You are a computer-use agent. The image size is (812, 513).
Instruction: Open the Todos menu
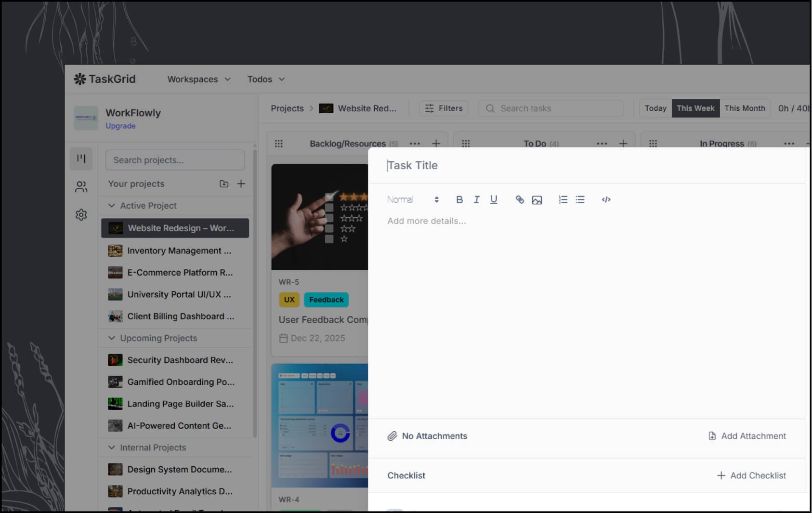pyautogui.click(x=266, y=79)
